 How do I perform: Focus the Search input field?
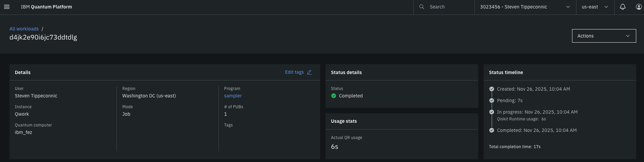point(449,7)
